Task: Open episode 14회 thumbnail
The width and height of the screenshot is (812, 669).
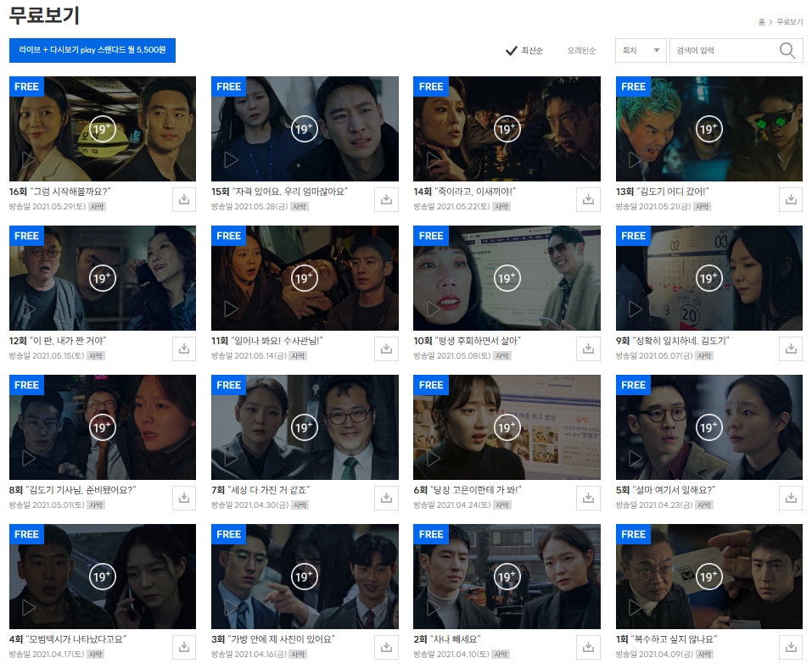Action: tap(507, 129)
